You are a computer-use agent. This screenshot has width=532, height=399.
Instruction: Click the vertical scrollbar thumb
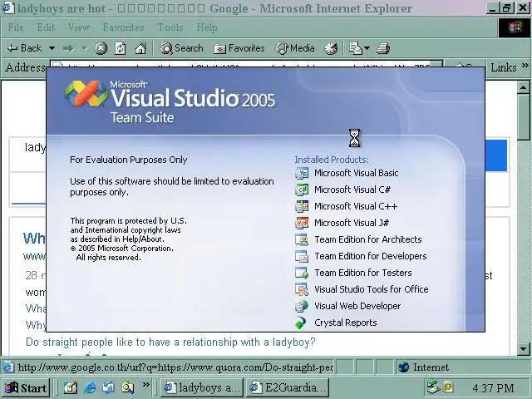tap(523, 116)
